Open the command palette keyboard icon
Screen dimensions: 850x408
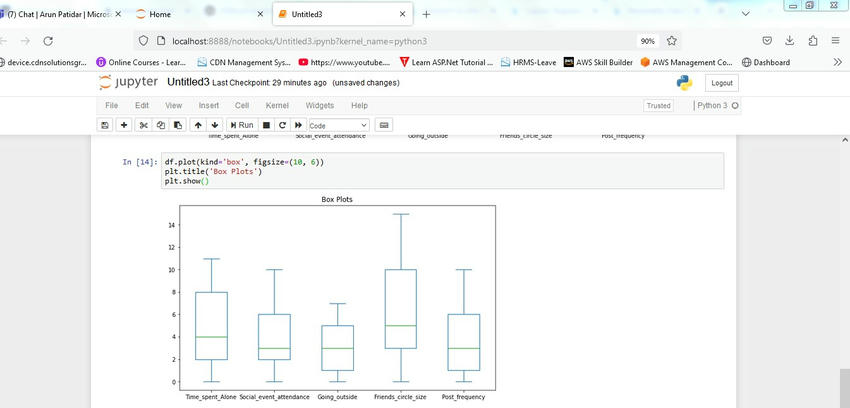384,125
